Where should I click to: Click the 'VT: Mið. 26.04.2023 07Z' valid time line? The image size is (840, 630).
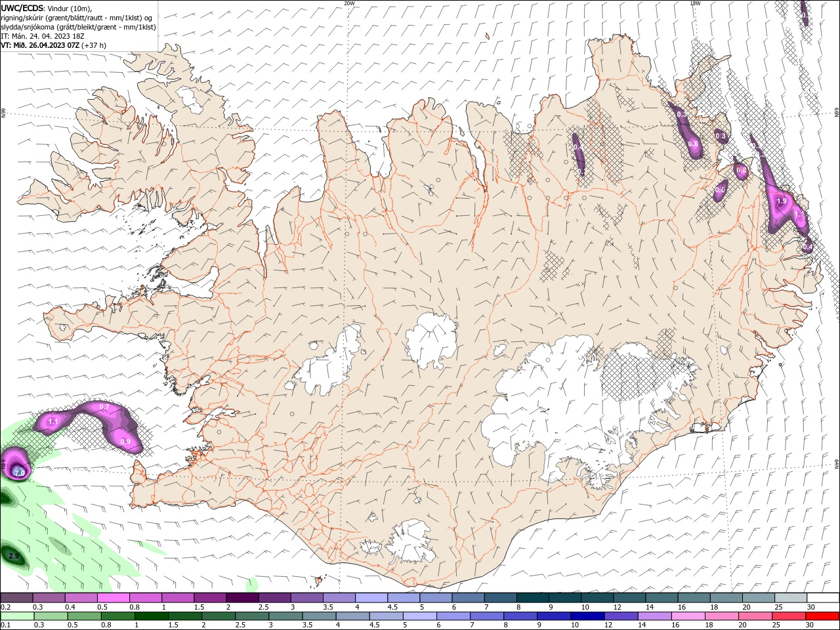coord(40,45)
